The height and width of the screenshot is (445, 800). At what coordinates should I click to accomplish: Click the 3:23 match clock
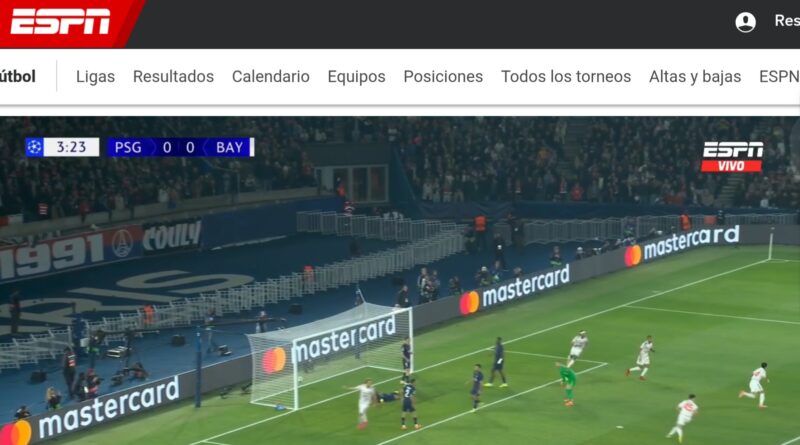click(71, 147)
